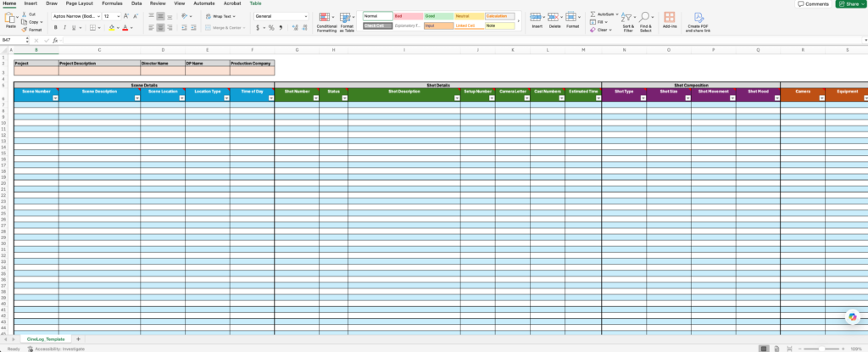
Task: Click the zoom slider in status bar
Action: [821, 349]
